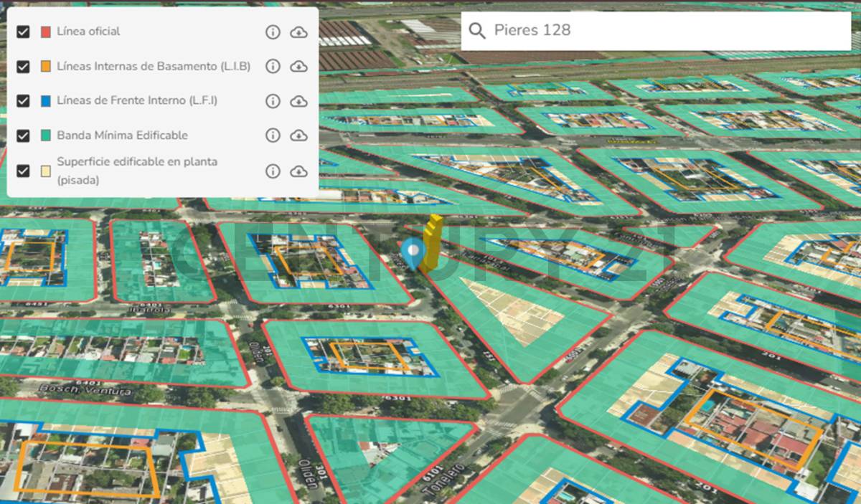Hide Banda Mínima Edificable via checkbox
The image size is (861, 504).
[23, 135]
